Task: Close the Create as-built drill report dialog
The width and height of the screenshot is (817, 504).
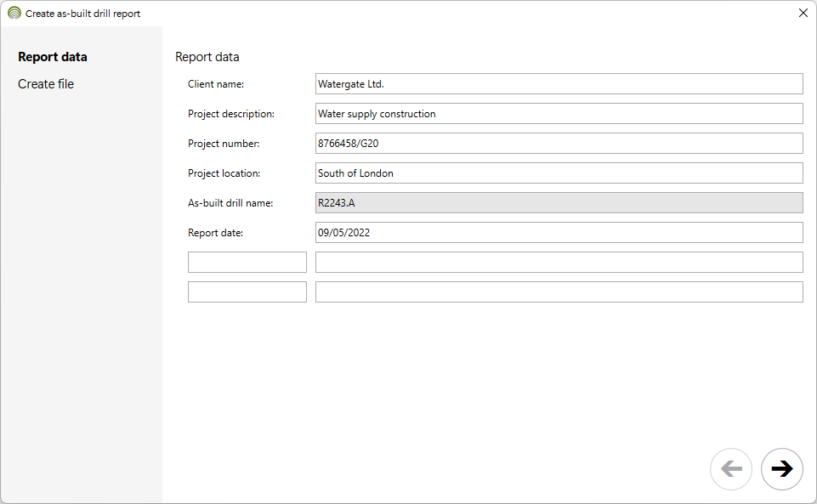Action: pos(803,13)
